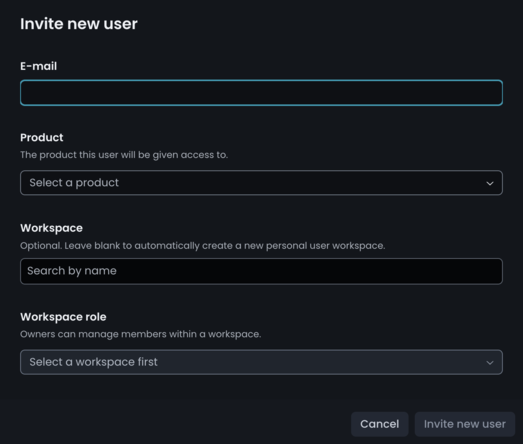The width and height of the screenshot is (523, 444).
Task: Click the Workspace search by name field
Action: click(262, 271)
